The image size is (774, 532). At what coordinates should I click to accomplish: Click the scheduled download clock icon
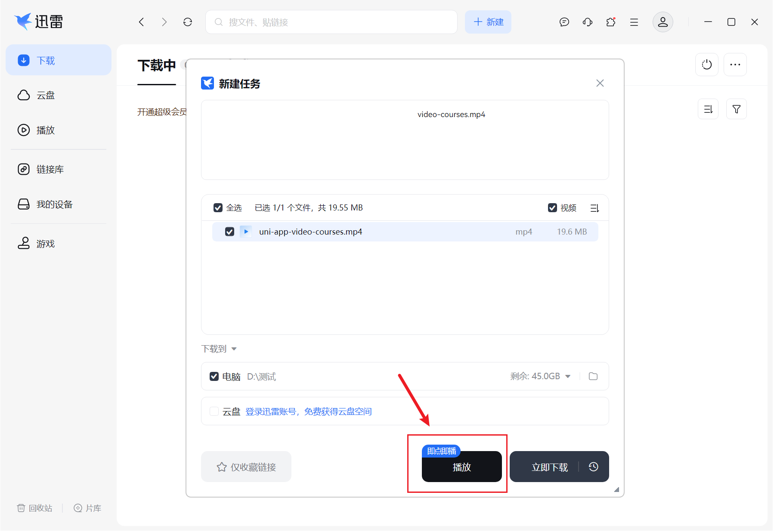pyautogui.click(x=594, y=467)
